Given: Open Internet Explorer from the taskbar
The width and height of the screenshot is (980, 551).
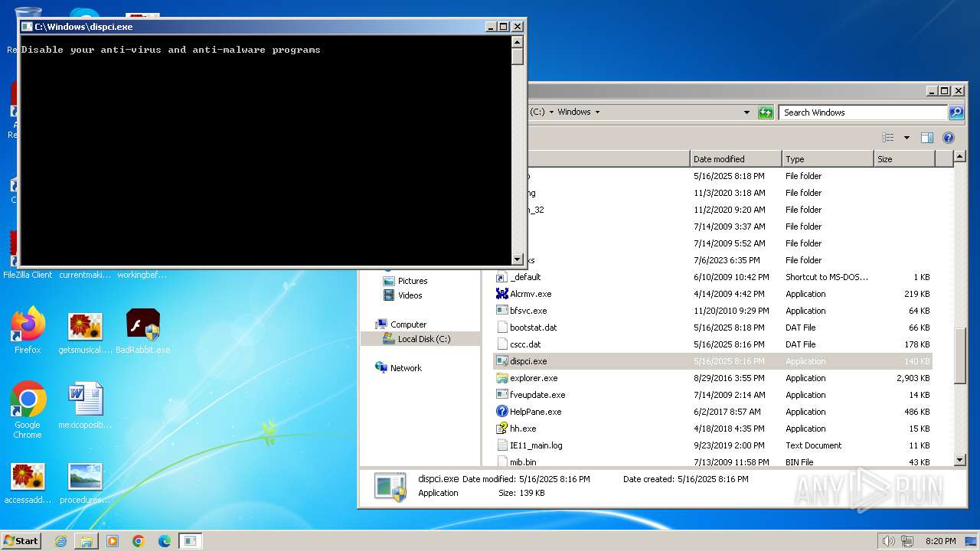Looking at the screenshot, I should point(60,541).
